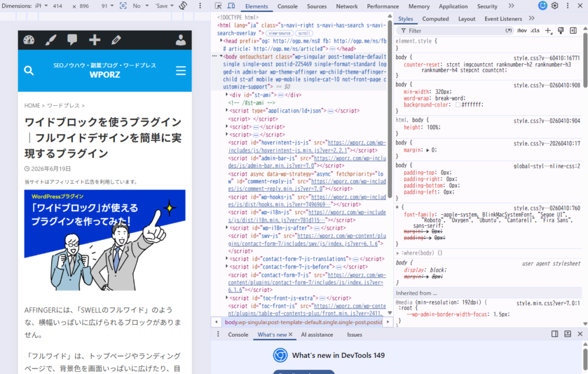Click the Styles Filter input field
Screen dimensions: 588x374
click(455, 31)
